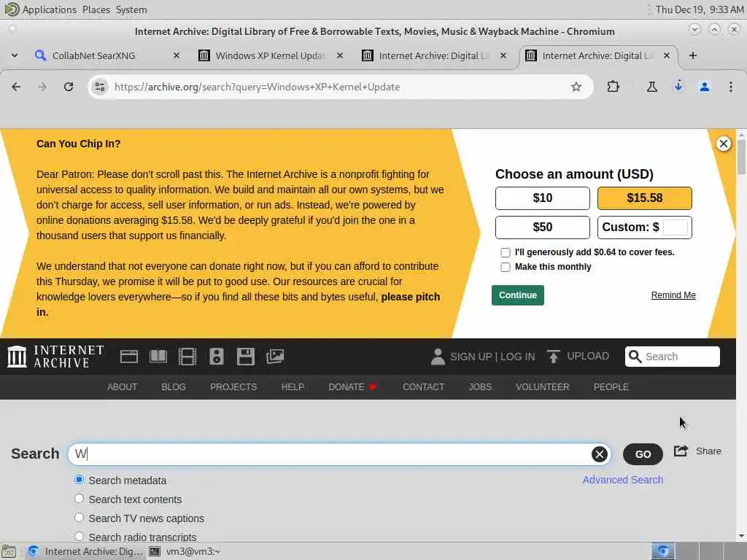747x560 pixels.
Task: Go to Internet Archive home logo
Action: pyautogui.click(x=55, y=356)
